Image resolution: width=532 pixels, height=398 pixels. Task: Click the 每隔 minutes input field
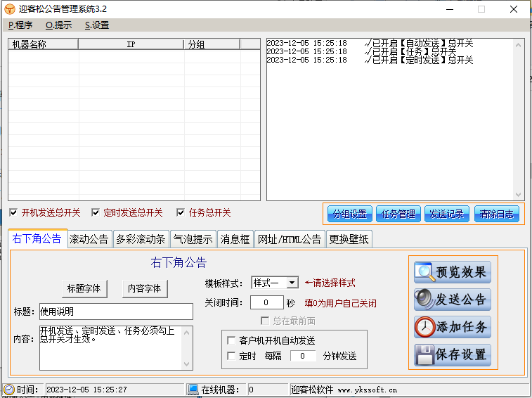[303, 356]
